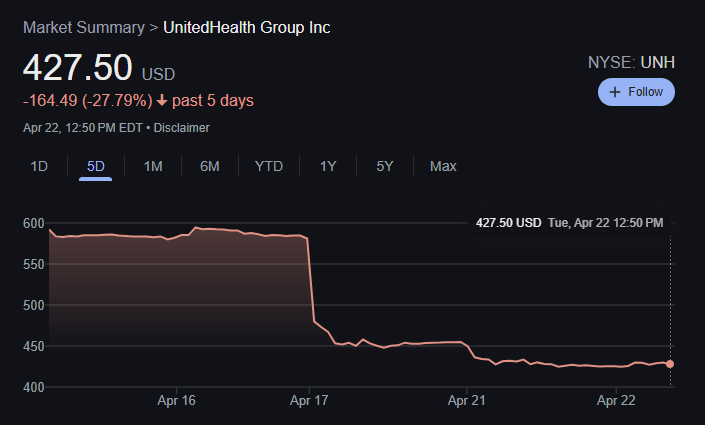The height and width of the screenshot is (425, 705).
Task: Click the 427.50 USD chart tooltip
Action: (x=569, y=222)
